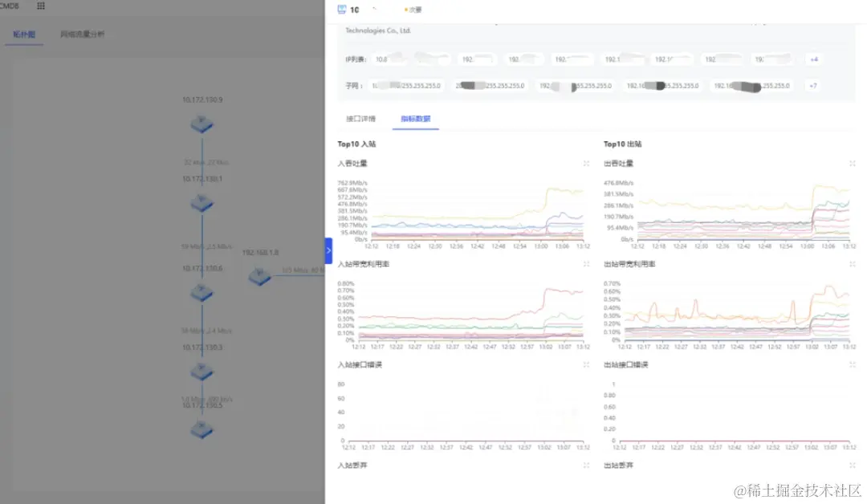
Task: Click the 32 Mb/s link label below 10.172.130.9
Action: [206, 162]
